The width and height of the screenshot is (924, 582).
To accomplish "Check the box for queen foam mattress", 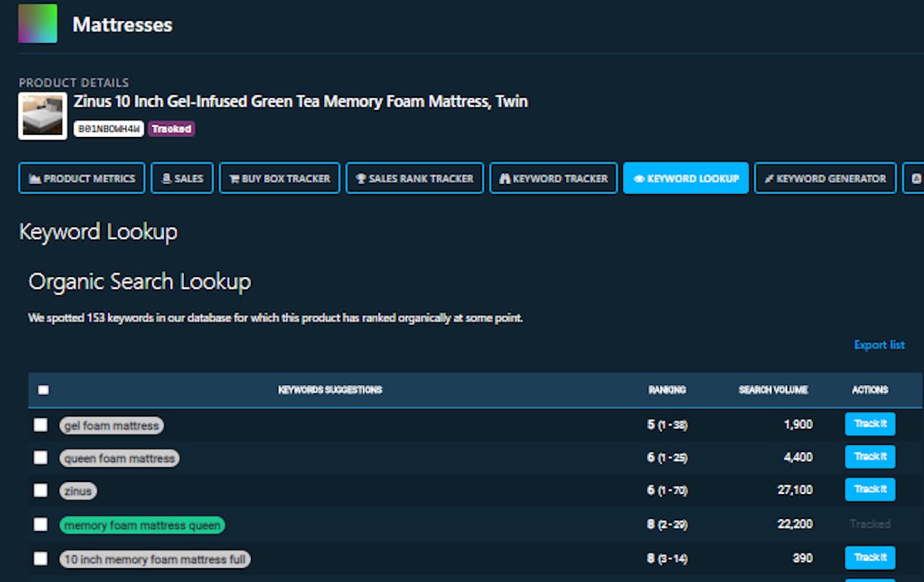I will [x=41, y=458].
